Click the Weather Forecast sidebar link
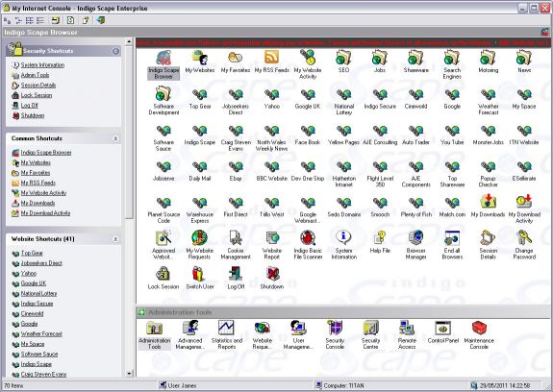 [x=41, y=334]
